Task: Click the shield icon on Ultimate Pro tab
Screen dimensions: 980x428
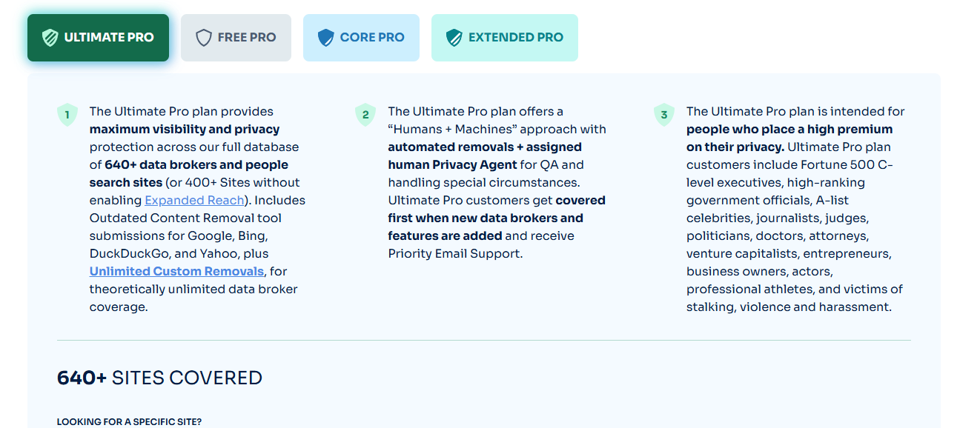Action: [50, 38]
